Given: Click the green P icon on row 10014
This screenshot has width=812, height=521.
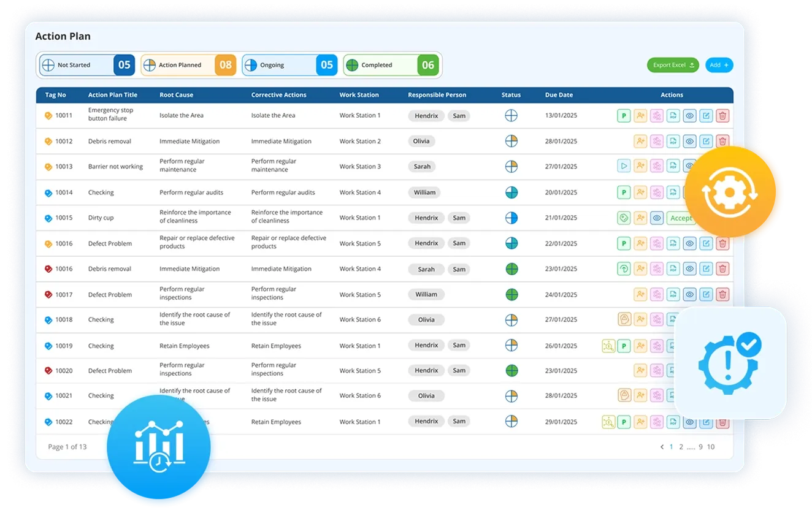Looking at the screenshot, I should (x=624, y=192).
